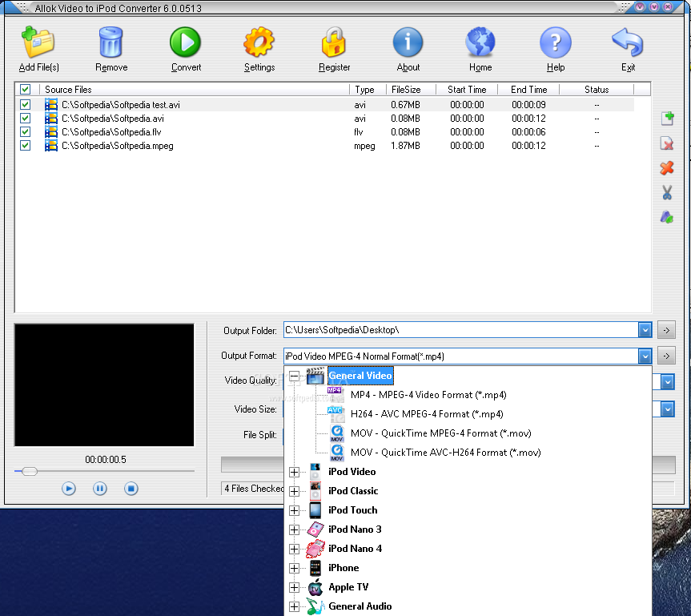This screenshot has height=616, width=691.
Task: Click the Output Folder path field
Action: tap(461, 330)
